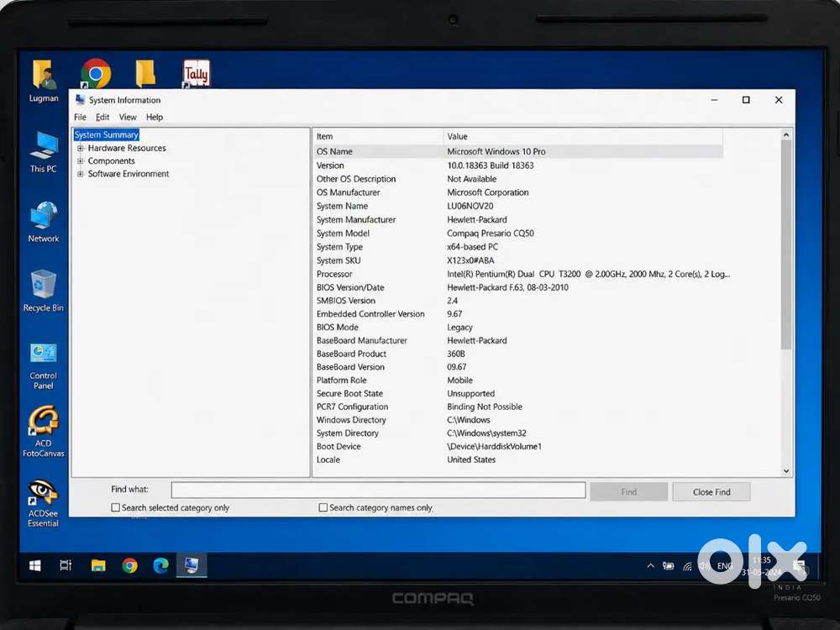
Task: Open the Windows Start menu
Action: [x=35, y=565]
